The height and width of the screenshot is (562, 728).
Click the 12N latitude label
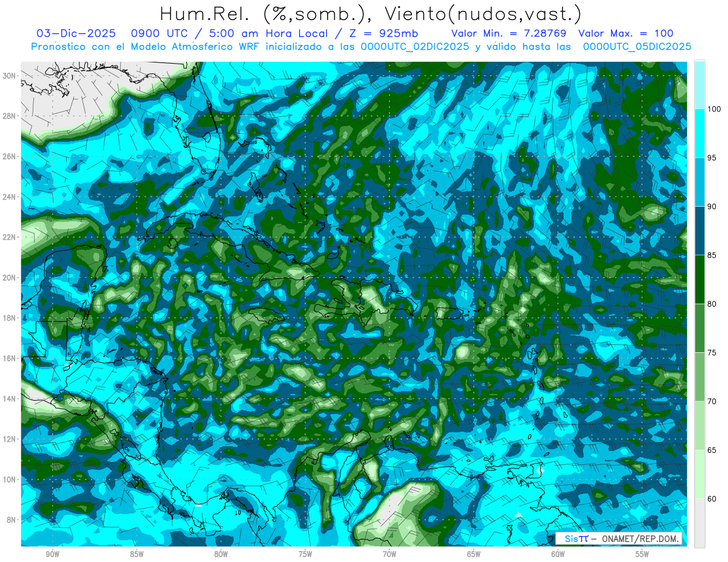[x=10, y=439]
